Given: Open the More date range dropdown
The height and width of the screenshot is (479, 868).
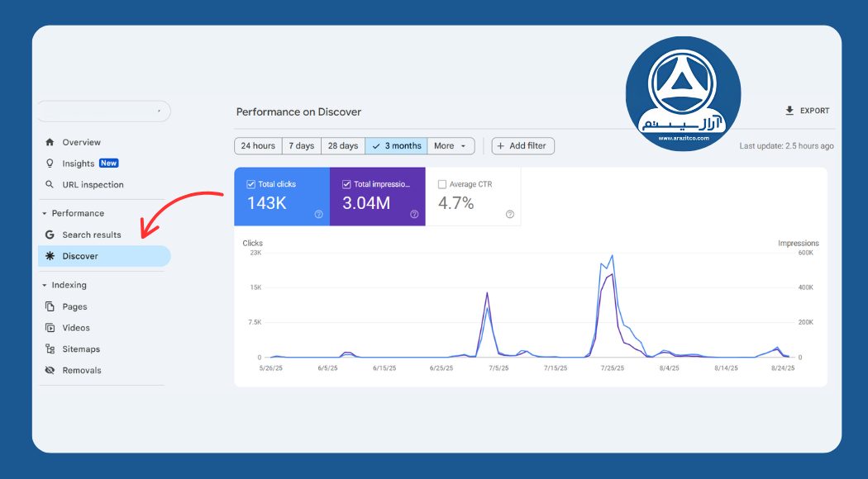Looking at the screenshot, I should point(451,146).
